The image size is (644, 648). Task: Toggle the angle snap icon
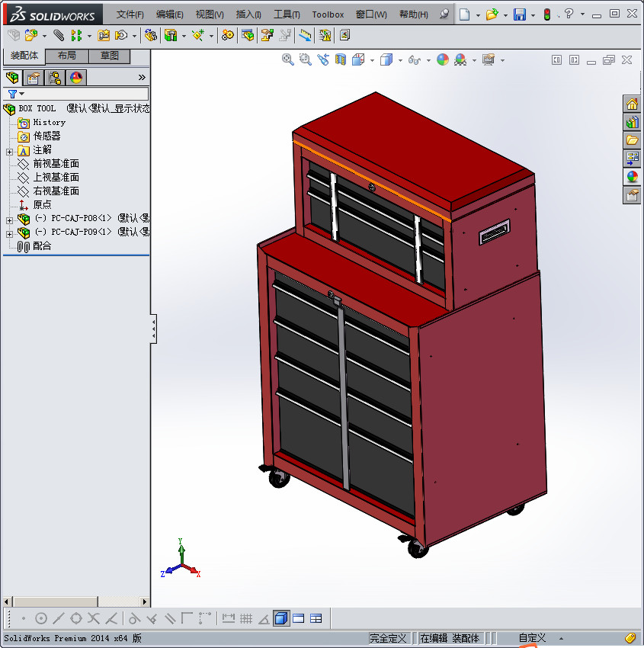[x=264, y=619]
